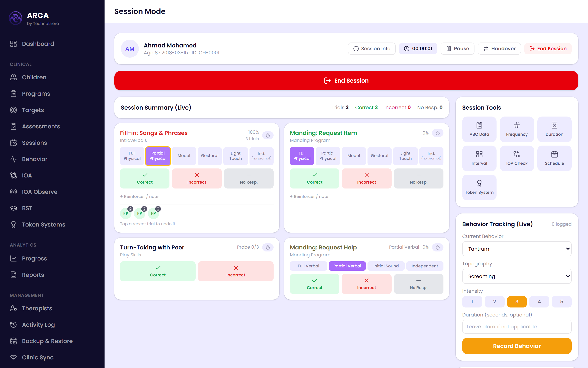Image resolution: width=588 pixels, height=368 pixels.
Task: Open the Token System tool
Action: pyautogui.click(x=479, y=187)
